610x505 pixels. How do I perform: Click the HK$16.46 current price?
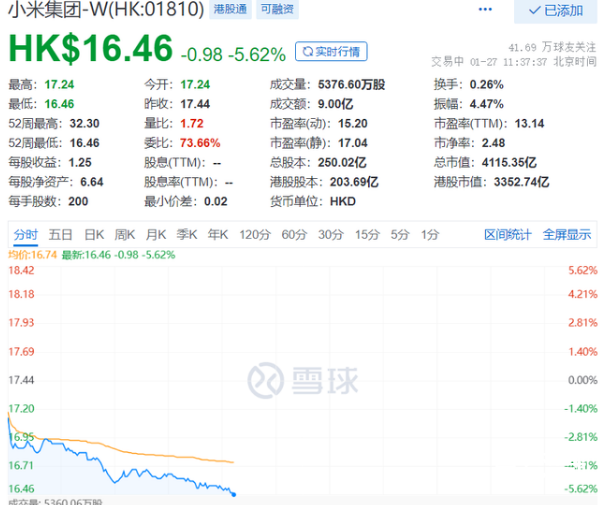pyautogui.click(x=90, y=49)
